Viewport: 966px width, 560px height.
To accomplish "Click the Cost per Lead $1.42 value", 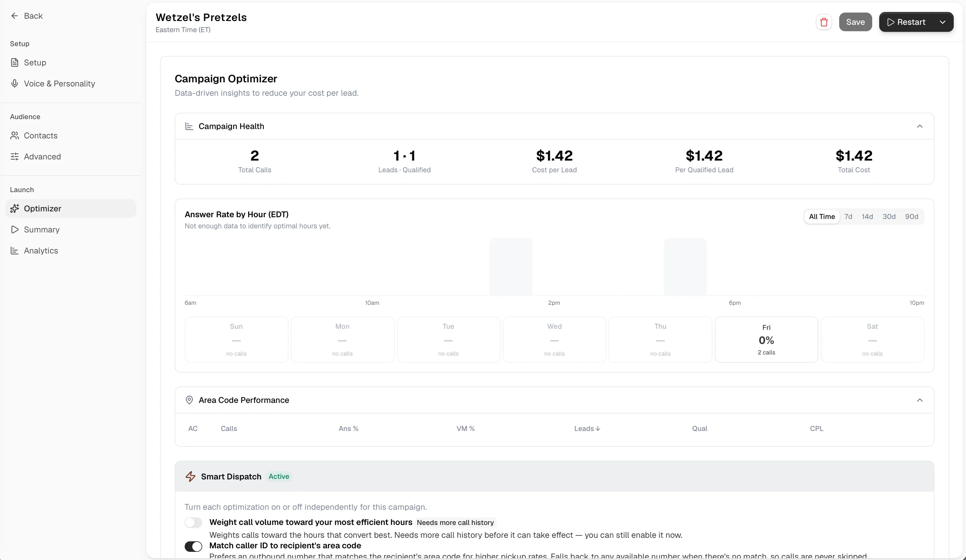I will 554,156.
